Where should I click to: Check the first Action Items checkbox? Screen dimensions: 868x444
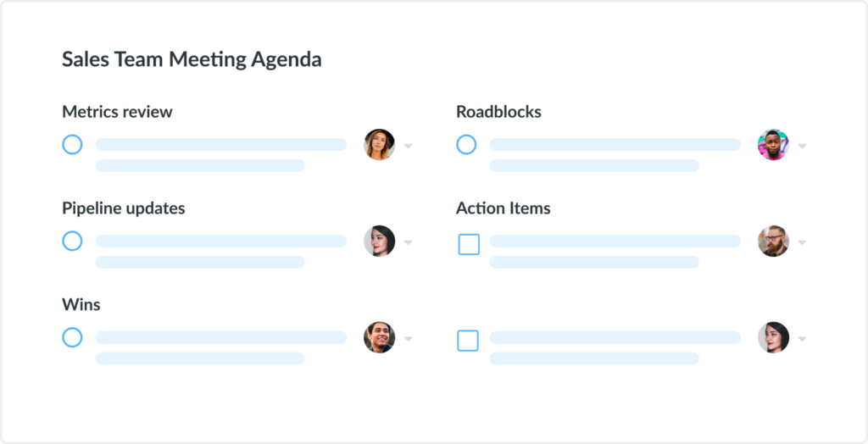point(469,244)
